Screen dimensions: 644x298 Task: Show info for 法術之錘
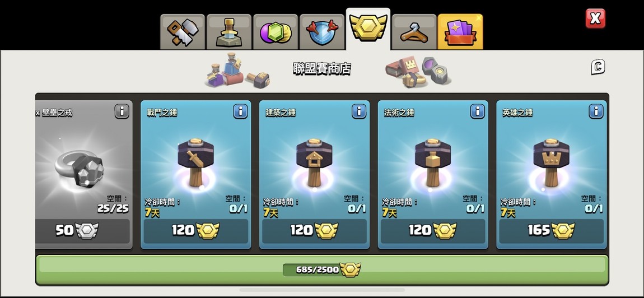point(477,111)
